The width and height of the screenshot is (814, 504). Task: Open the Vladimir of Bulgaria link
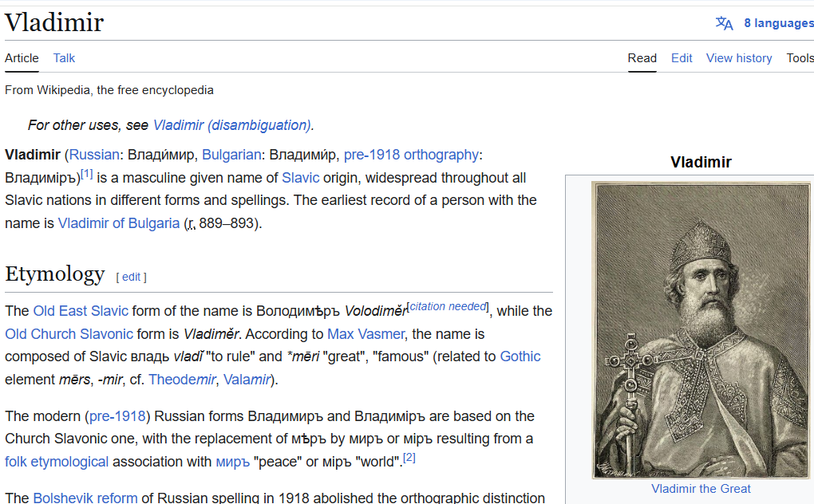[119, 223]
